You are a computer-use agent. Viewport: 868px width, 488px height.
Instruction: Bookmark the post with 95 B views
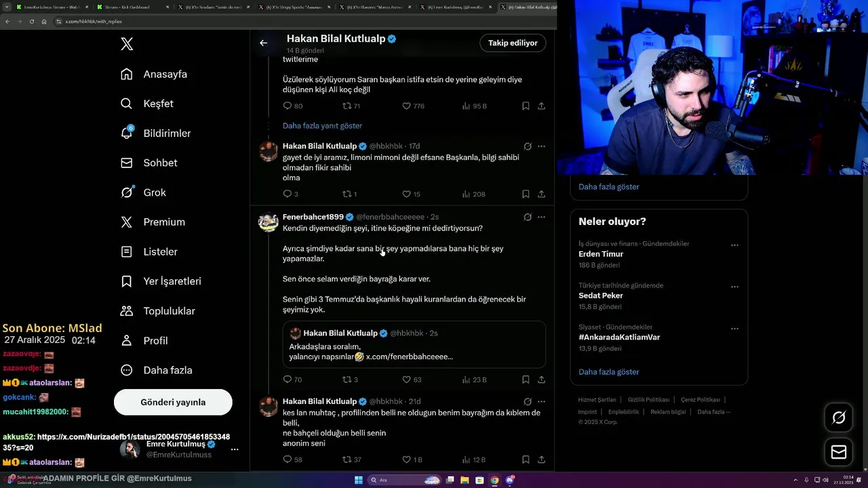[526, 106]
